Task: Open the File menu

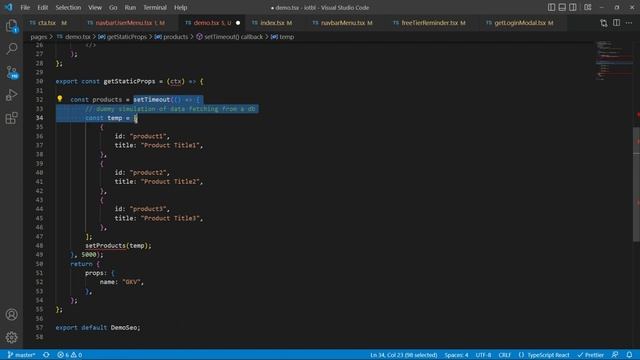Action: point(25,7)
